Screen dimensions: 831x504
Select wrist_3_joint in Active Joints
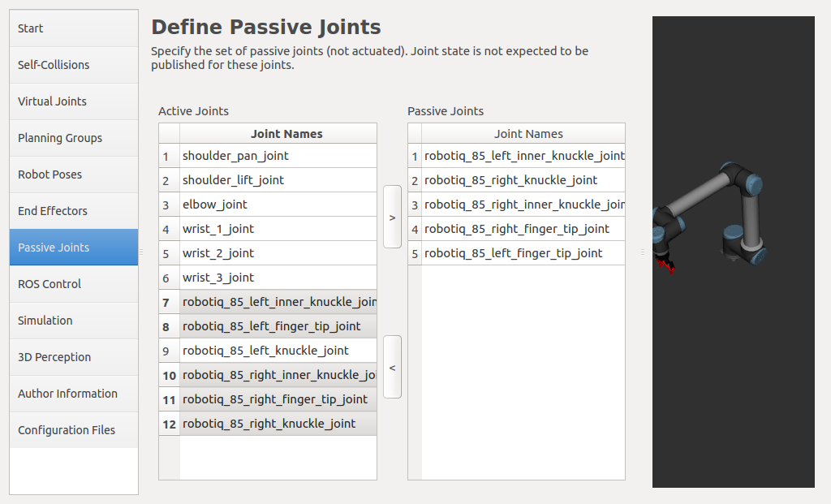click(x=278, y=278)
